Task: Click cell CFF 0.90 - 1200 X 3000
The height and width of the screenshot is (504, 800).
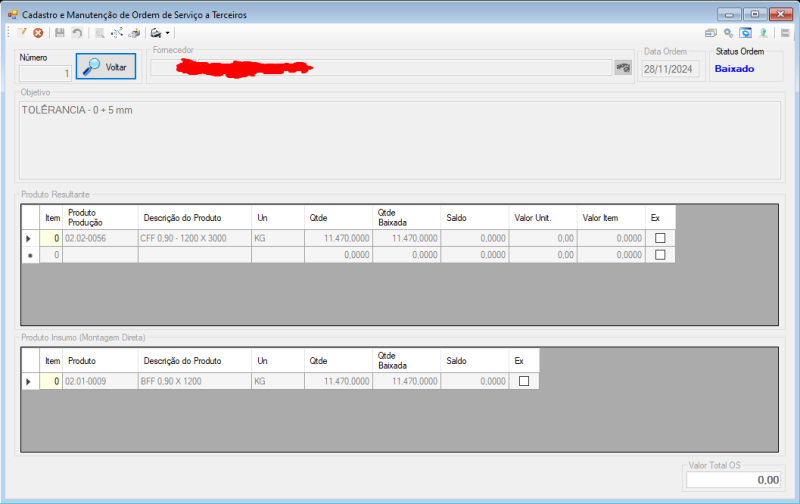Action: (194, 238)
